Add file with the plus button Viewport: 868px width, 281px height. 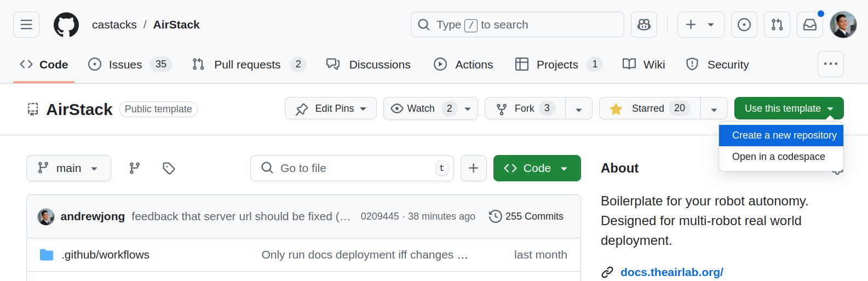coord(473,168)
